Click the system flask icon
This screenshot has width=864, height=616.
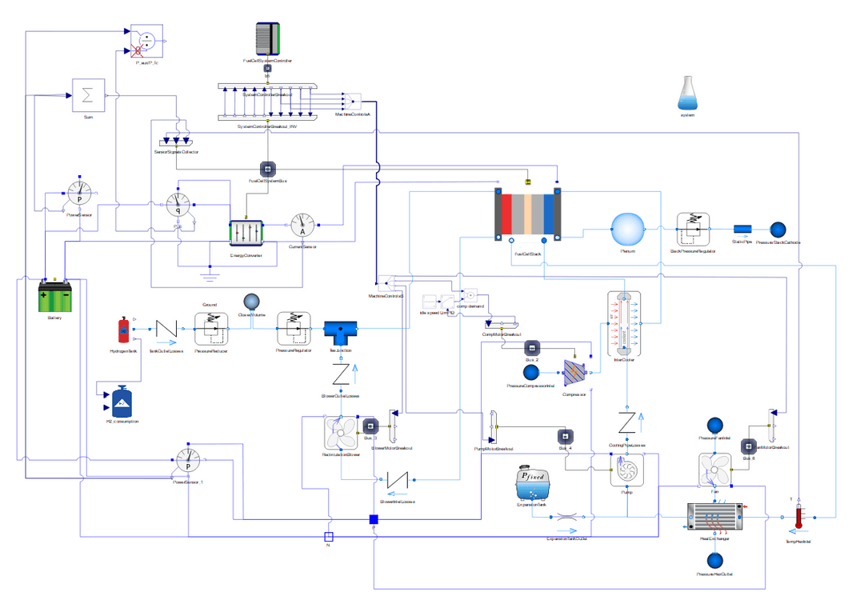pyautogui.click(x=687, y=92)
